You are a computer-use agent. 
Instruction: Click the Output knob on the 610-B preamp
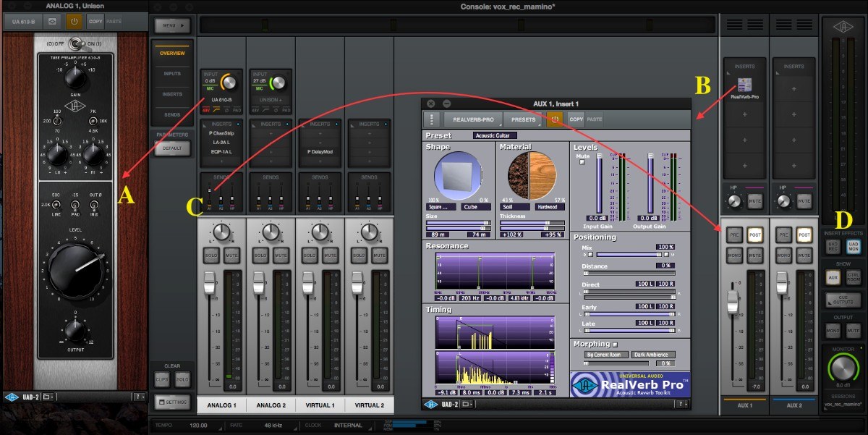[75, 330]
